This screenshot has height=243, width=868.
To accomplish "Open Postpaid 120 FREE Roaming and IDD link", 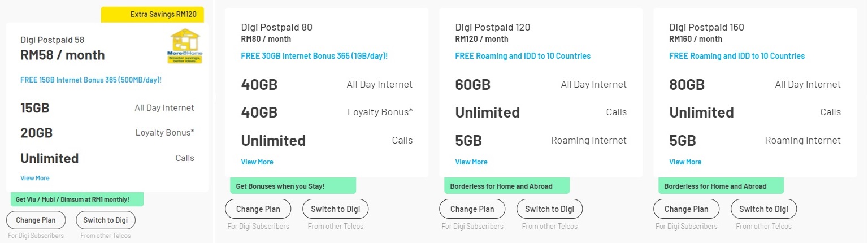I will (523, 56).
